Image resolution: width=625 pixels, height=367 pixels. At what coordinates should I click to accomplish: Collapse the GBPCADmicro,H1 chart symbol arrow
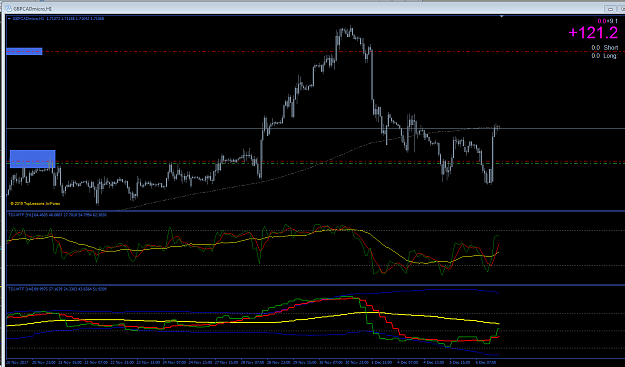tap(9, 19)
